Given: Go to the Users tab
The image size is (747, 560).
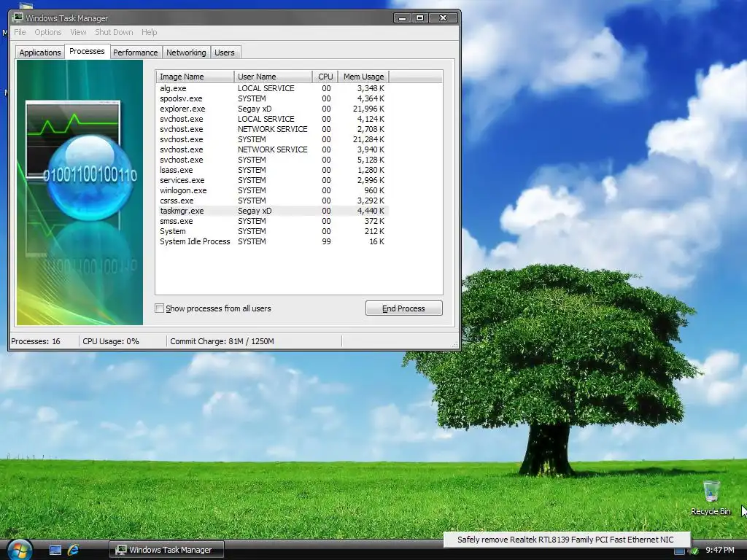Looking at the screenshot, I should [x=225, y=52].
